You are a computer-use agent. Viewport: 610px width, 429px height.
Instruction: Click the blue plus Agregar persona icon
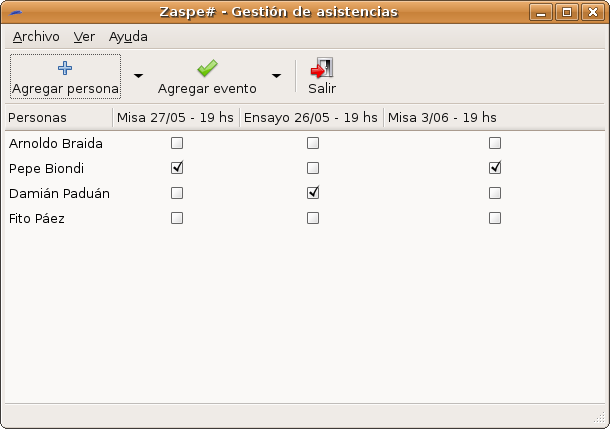click(x=66, y=68)
